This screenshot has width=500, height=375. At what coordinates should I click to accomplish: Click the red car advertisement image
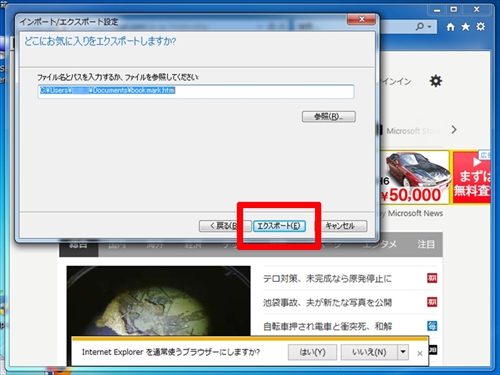tap(414, 177)
